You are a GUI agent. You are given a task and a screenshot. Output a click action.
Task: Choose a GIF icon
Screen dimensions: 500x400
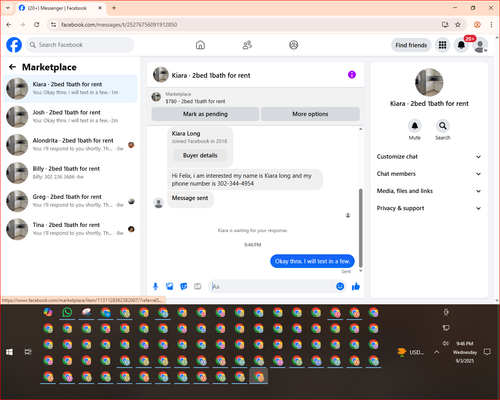(198, 286)
